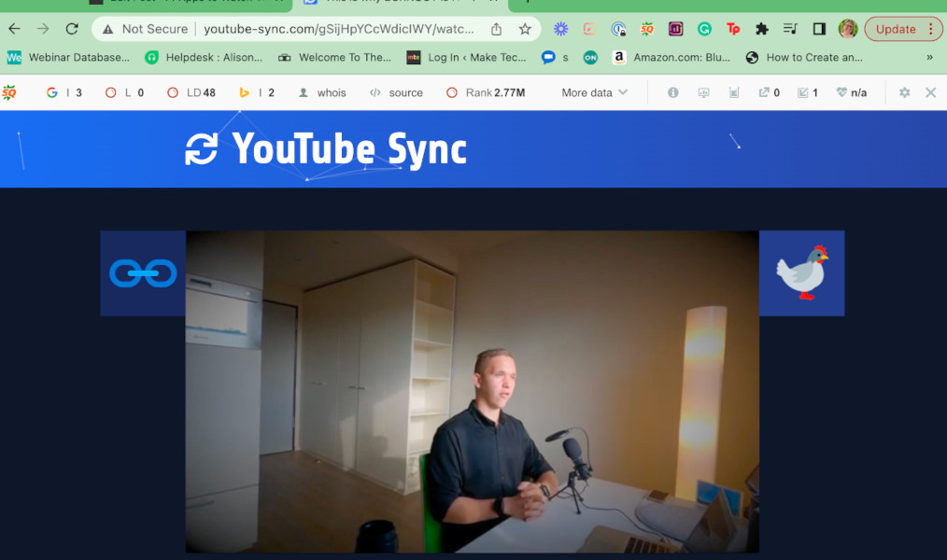The height and width of the screenshot is (560, 947).
Task: Open the browser extensions puzzle icon
Action: click(762, 29)
